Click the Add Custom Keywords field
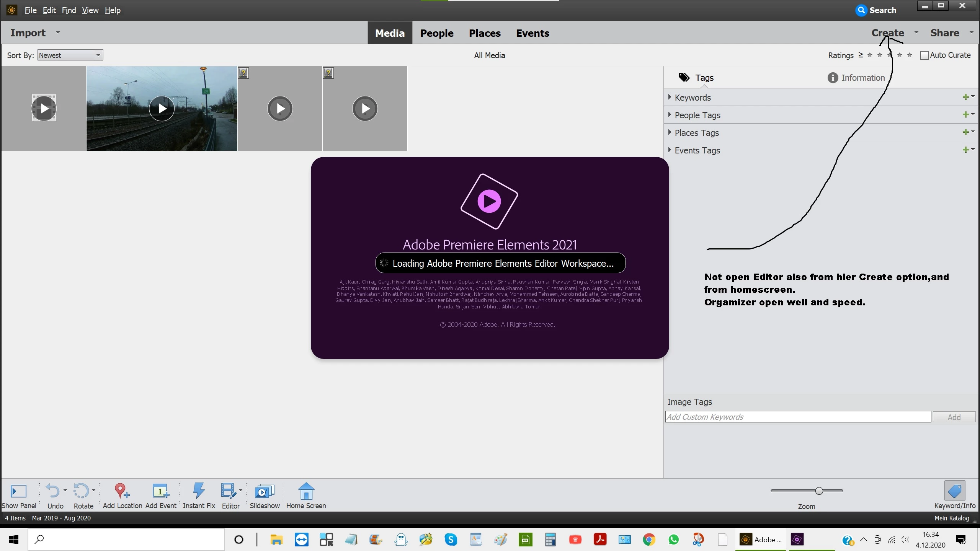This screenshot has width=980, height=551. point(798,417)
